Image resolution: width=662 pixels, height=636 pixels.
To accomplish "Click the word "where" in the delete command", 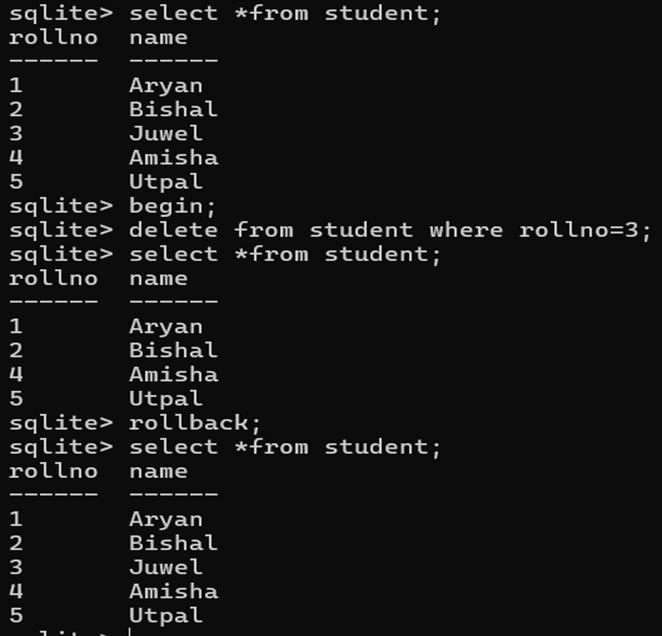I will point(466,230).
